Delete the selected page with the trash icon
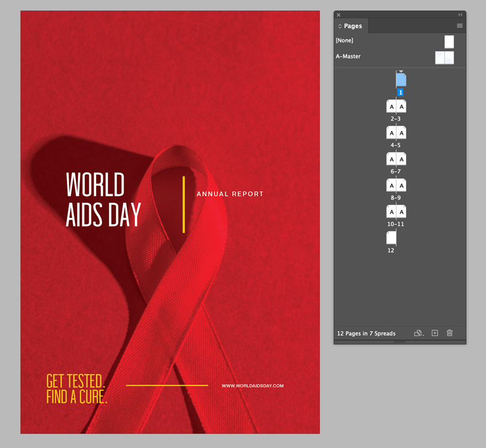Viewport: 486px width, 448px height. pos(450,333)
